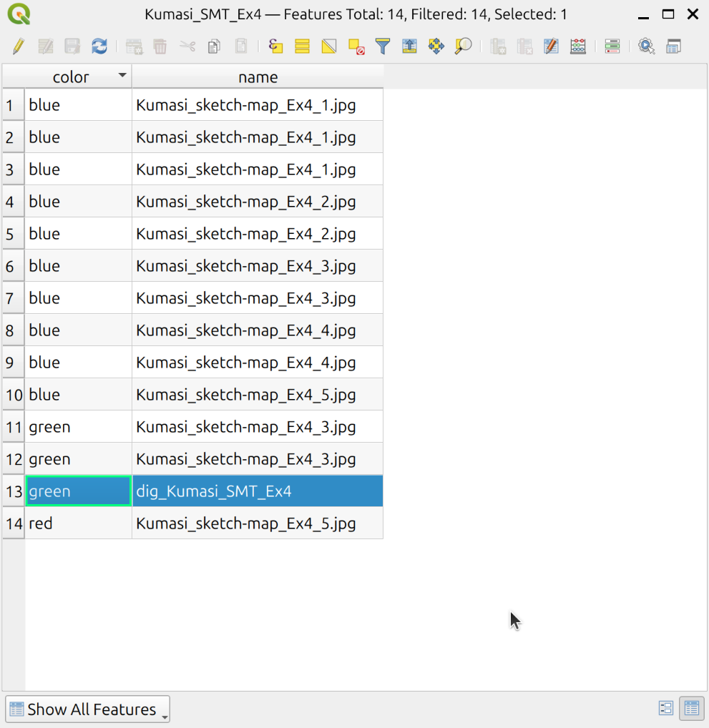Copy selected rows to clipboard
The height and width of the screenshot is (728, 709).
pyautogui.click(x=214, y=46)
